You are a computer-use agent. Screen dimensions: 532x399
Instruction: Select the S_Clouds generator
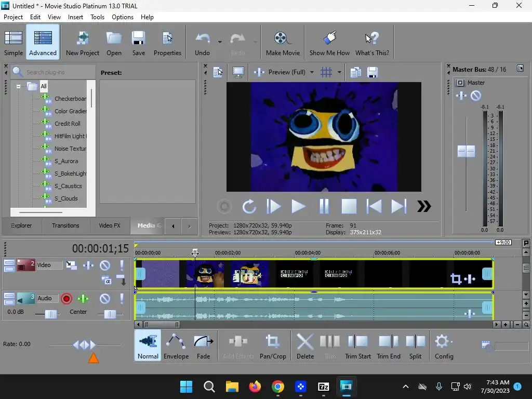[66, 198]
